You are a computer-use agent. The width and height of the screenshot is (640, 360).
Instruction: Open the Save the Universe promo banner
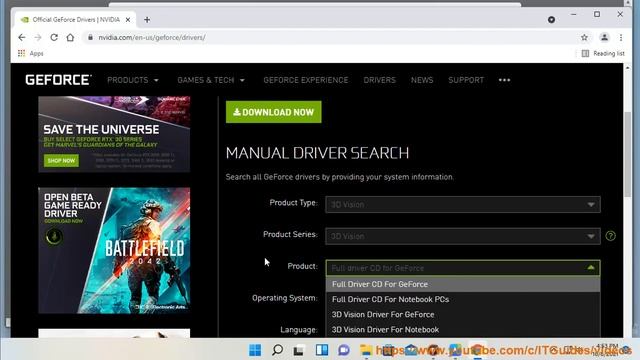pyautogui.click(x=114, y=134)
